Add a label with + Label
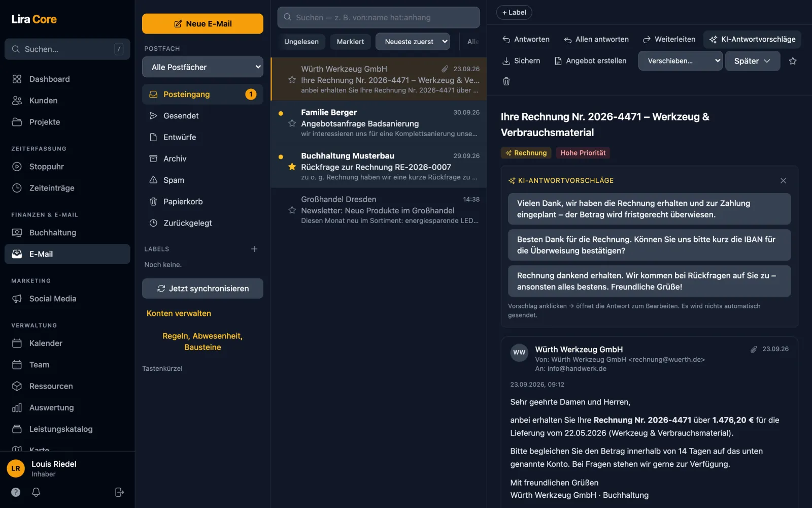Screen dimensions: 812x508 click(x=514, y=12)
